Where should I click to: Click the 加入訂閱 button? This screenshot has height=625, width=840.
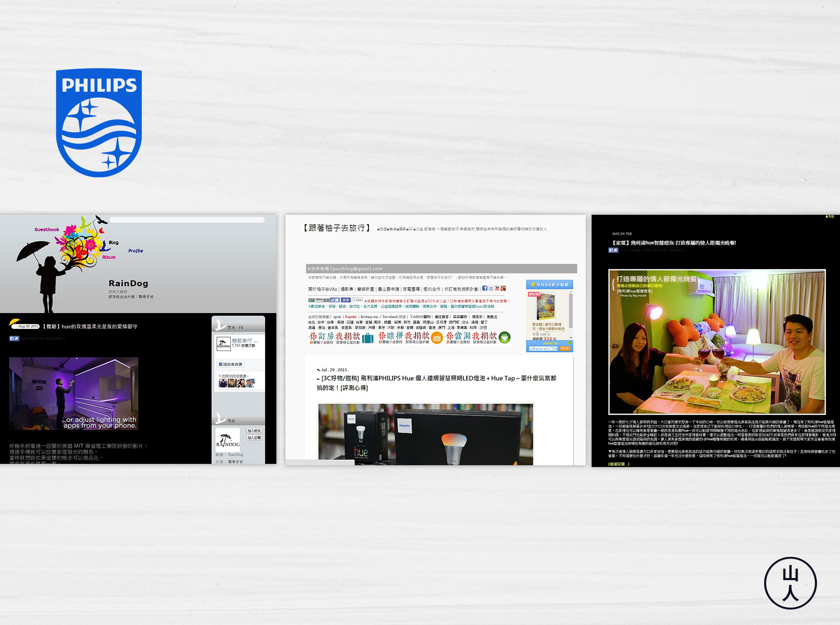(254, 438)
